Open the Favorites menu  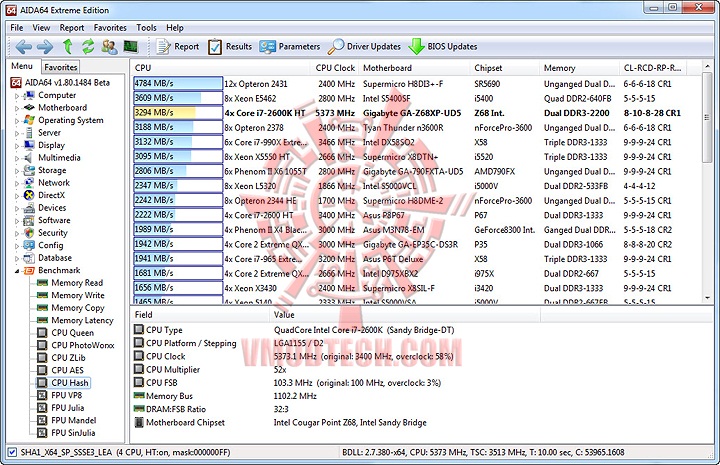click(x=110, y=28)
